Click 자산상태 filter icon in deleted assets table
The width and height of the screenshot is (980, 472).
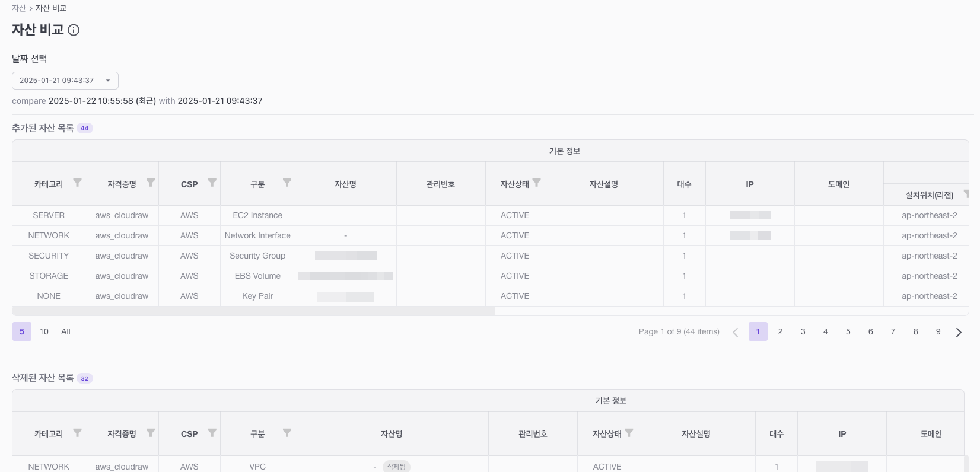629,433
